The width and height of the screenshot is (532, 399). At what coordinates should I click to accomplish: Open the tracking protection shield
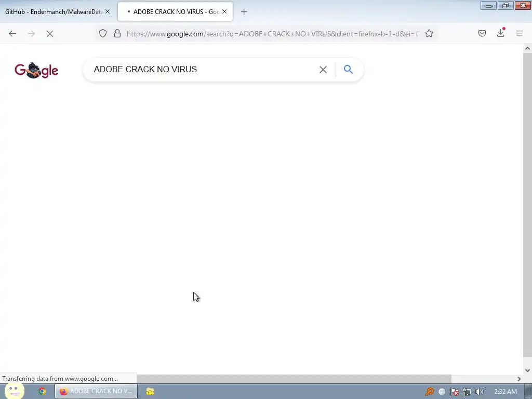click(x=103, y=33)
